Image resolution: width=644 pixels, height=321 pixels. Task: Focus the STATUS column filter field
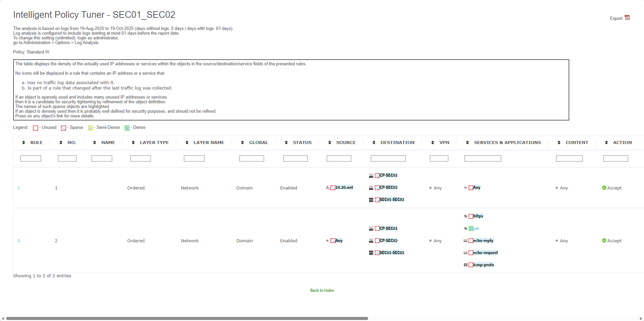click(295, 158)
